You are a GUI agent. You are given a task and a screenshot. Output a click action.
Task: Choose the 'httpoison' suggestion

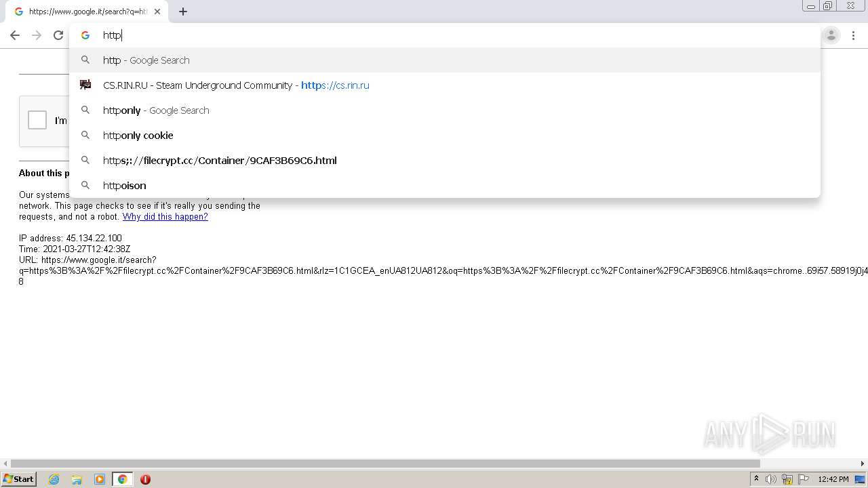coord(445,186)
